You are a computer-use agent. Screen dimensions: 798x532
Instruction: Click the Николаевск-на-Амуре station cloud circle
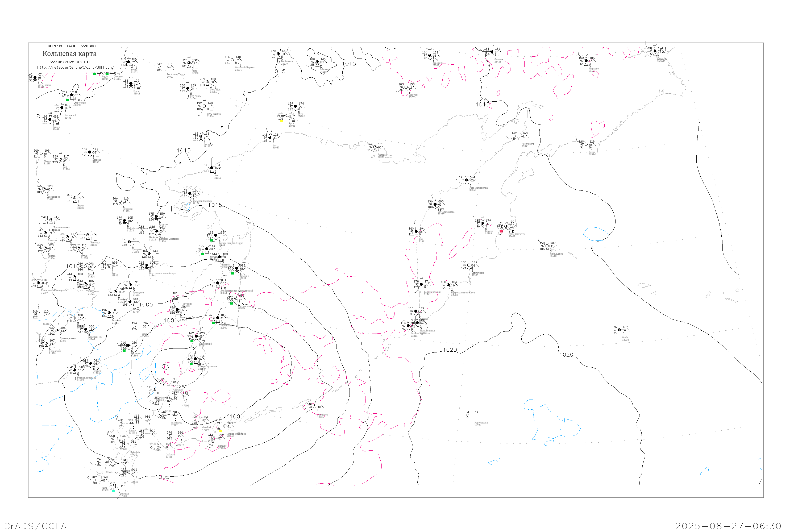(215, 235)
